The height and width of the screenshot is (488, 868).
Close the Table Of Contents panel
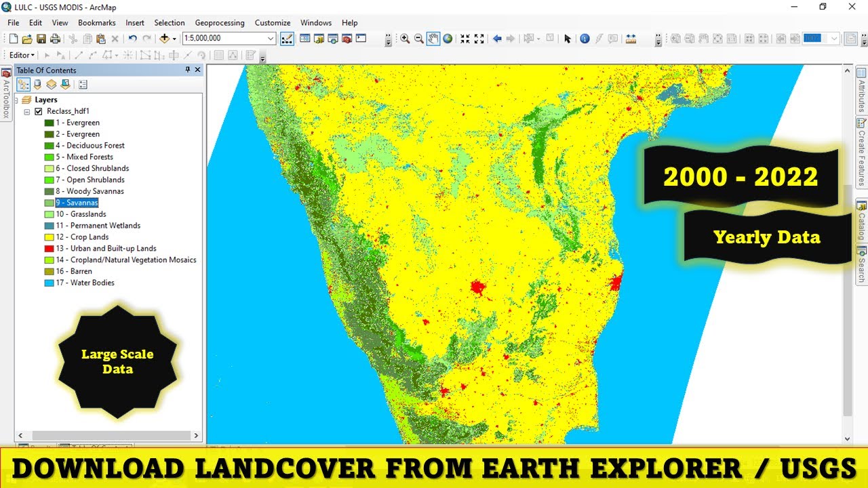197,70
